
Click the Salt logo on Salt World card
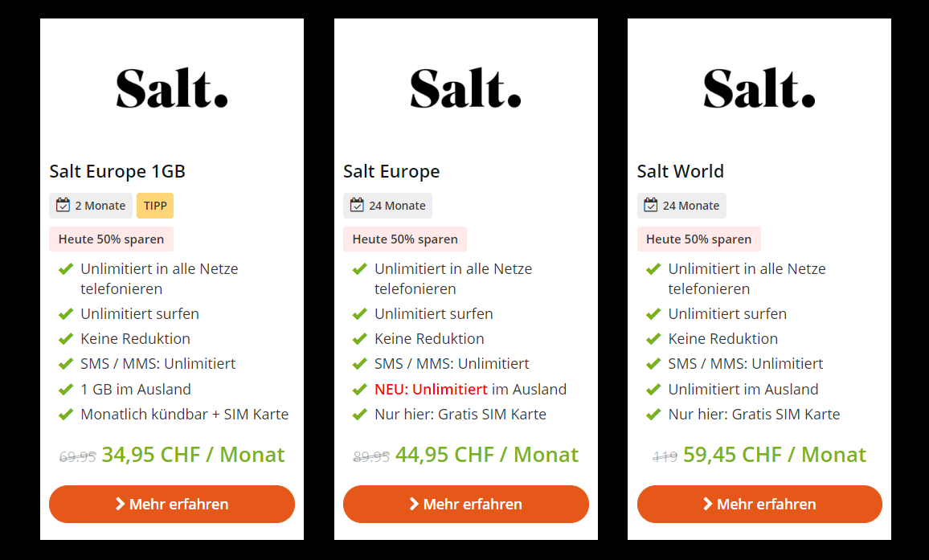pos(759,88)
